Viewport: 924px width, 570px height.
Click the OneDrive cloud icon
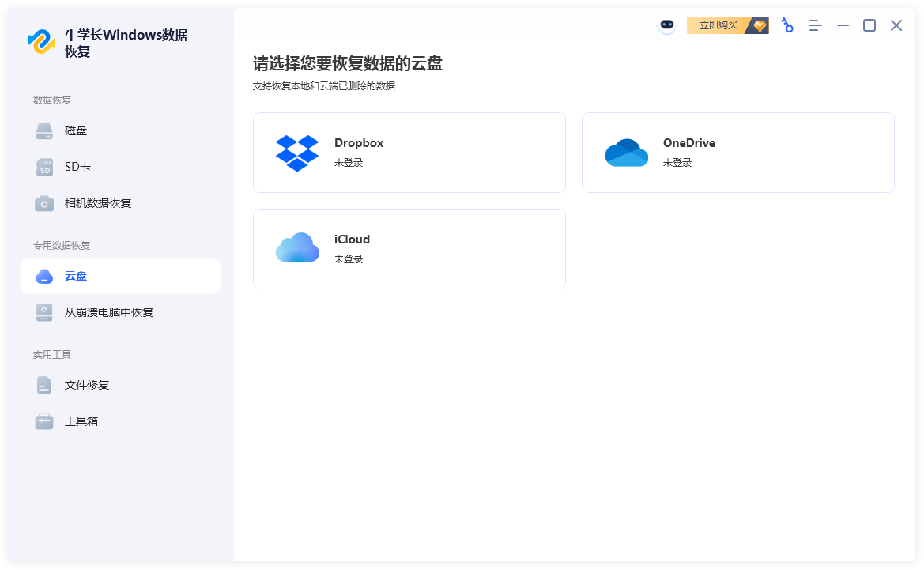click(x=626, y=153)
